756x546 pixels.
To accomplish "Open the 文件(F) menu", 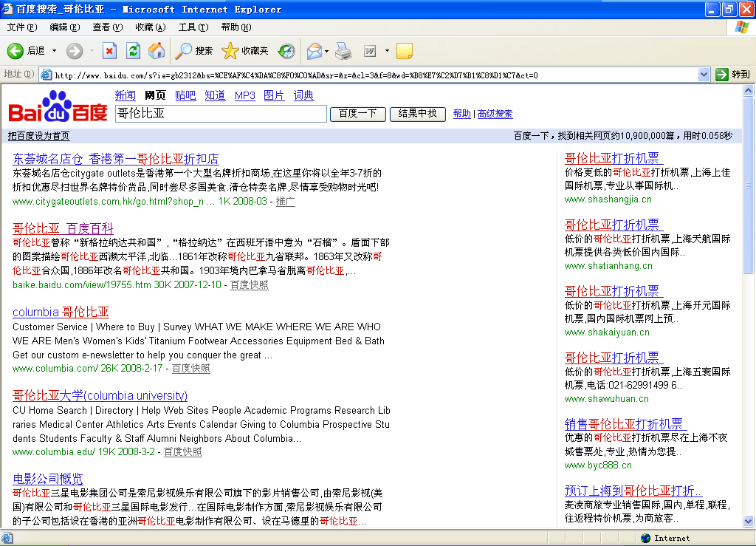I will [x=21, y=27].
